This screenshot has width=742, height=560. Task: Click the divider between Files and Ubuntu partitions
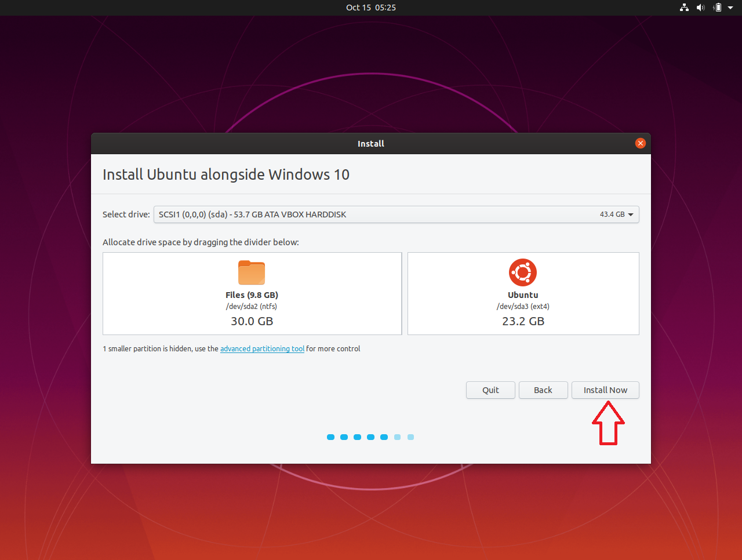click(405, 293)
